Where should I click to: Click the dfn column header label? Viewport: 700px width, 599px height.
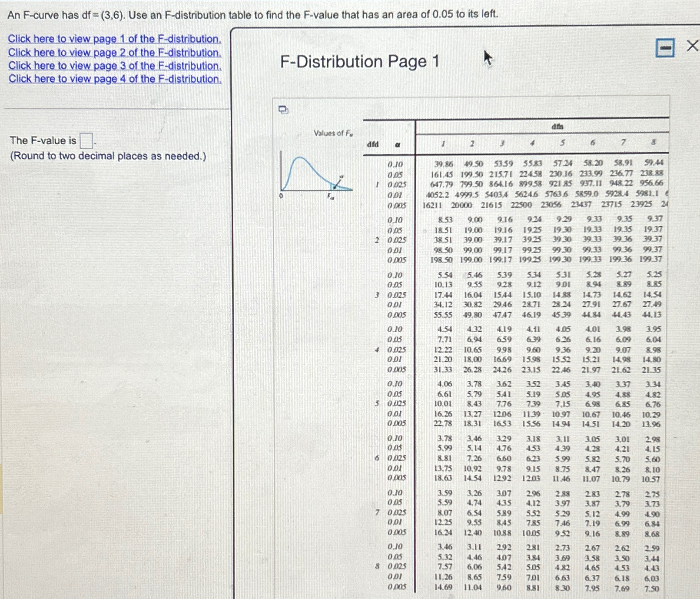557,126
